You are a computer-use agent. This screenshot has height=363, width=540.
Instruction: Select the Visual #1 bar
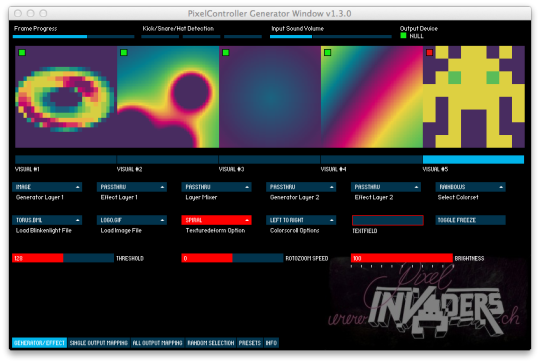point(65,159)
